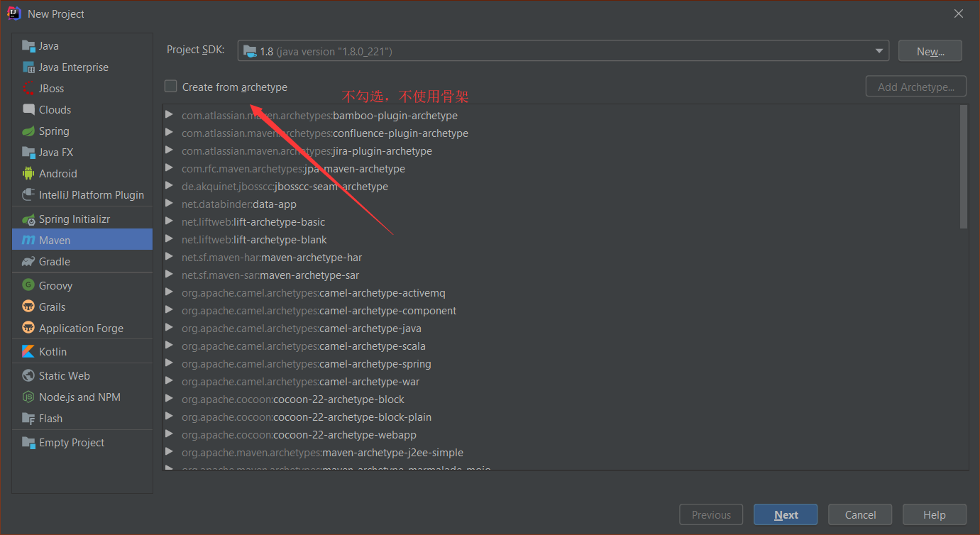Click New... SDK button
980x535 pixels.
930,51
